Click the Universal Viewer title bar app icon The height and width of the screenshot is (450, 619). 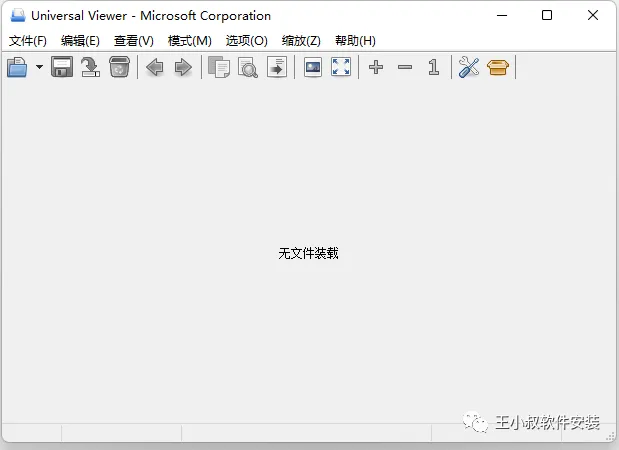click(18, 15)
